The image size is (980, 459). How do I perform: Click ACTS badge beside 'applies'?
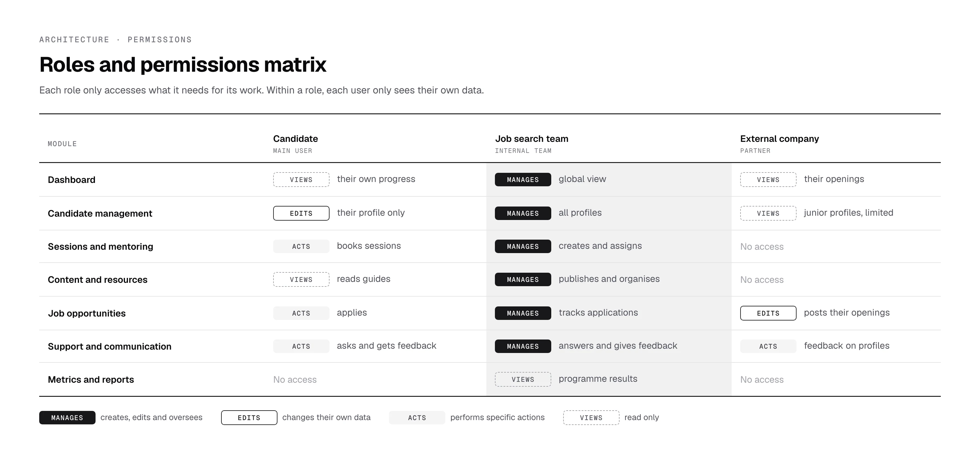[301, 313]
